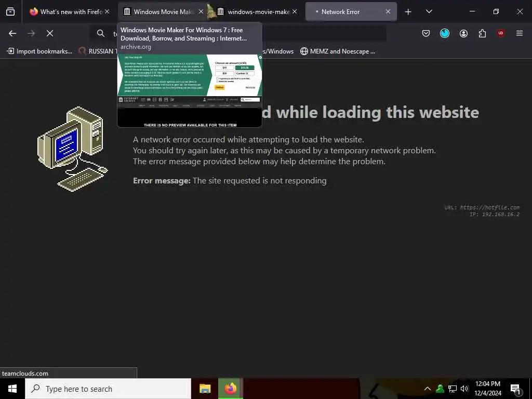Click the tab preview thumbnail of archive.org
This screenshot has width=532, height=399.
click(190, 90)
